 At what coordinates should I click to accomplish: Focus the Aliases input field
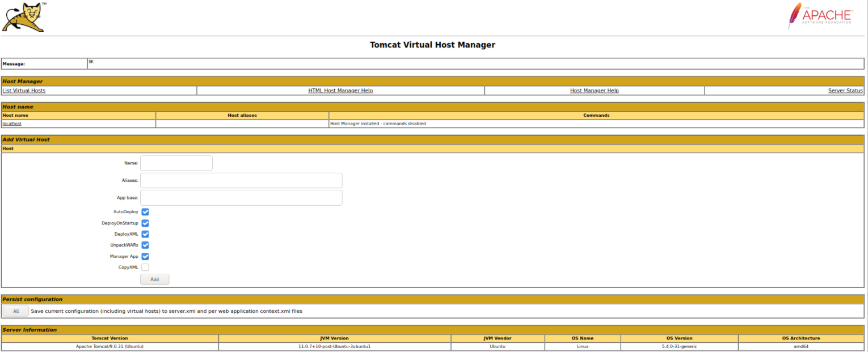[x=241, y=180]
